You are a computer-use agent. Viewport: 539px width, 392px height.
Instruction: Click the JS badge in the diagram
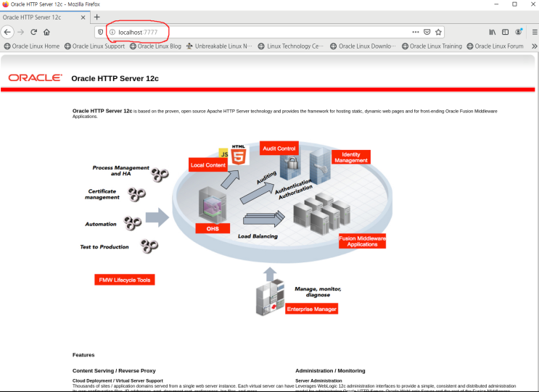[223, 154]
